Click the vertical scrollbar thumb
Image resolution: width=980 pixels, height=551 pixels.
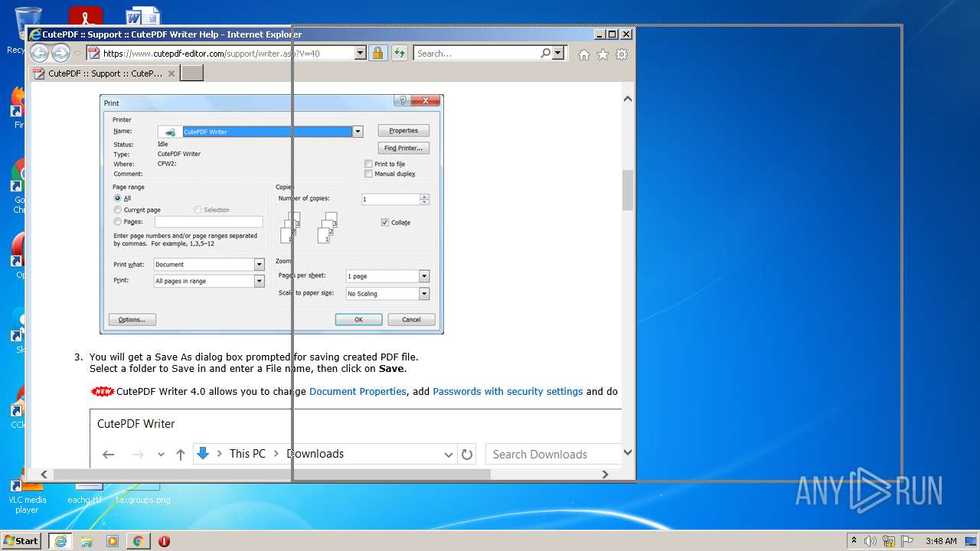point(628,190)
